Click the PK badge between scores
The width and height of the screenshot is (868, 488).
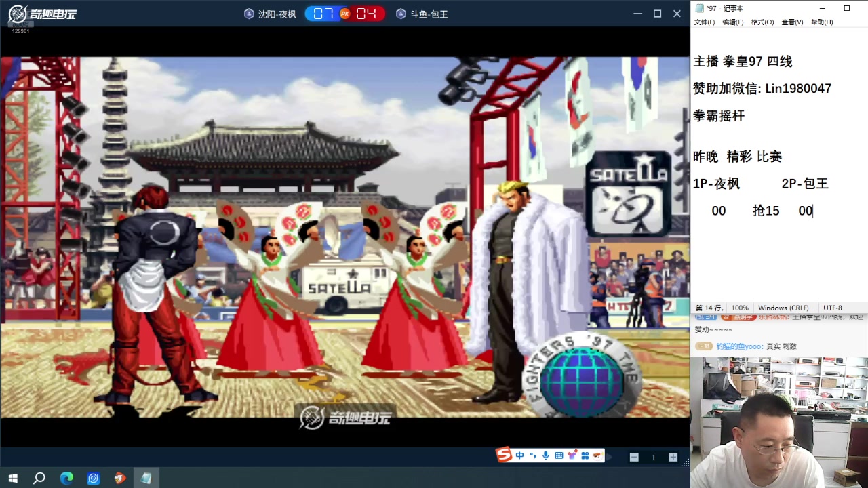click(x=345, y=14)
